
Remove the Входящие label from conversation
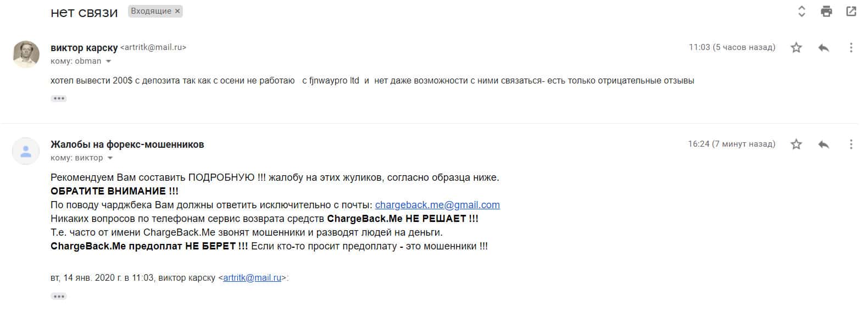177,11
